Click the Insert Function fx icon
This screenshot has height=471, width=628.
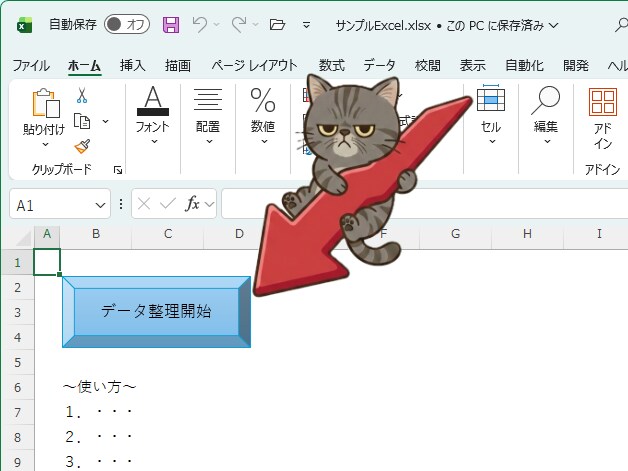click(x=193, y=204)
